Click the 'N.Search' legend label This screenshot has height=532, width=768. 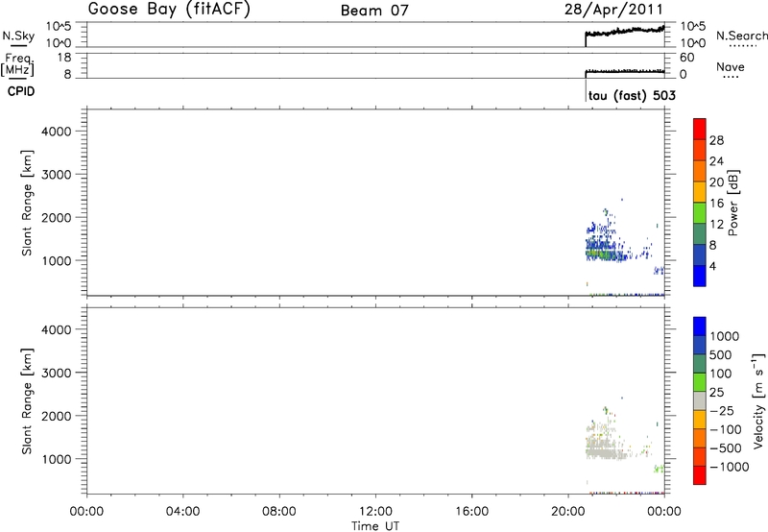741,36
